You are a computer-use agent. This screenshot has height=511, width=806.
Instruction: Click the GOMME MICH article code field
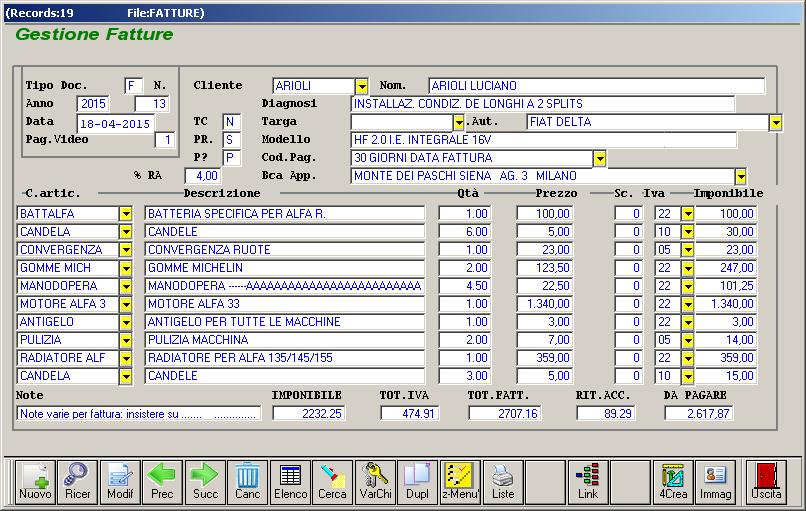click(x=68, y=268)
